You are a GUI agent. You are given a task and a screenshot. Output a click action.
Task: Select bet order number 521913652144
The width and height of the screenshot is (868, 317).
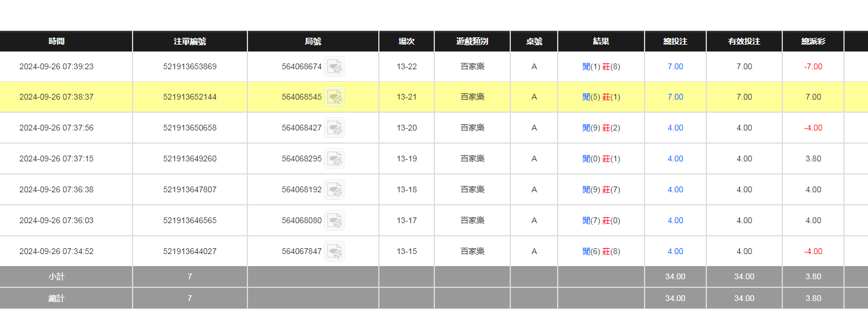point(190,97)
